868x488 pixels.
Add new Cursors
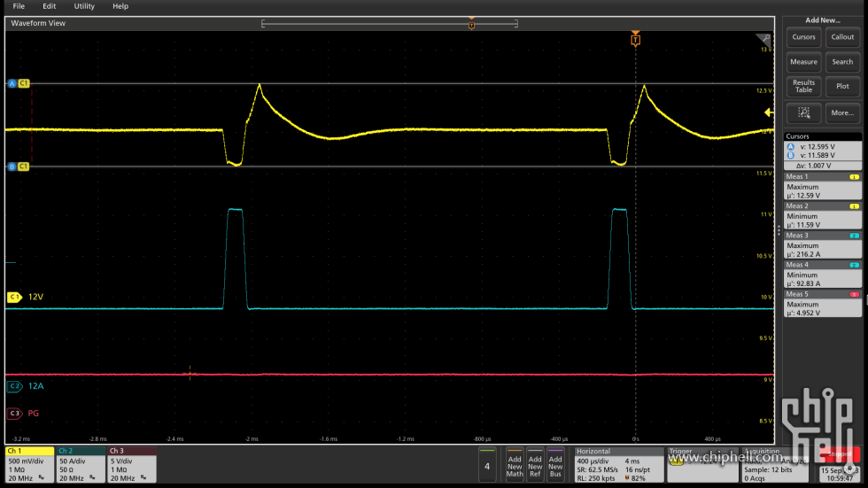coord(803,37)
